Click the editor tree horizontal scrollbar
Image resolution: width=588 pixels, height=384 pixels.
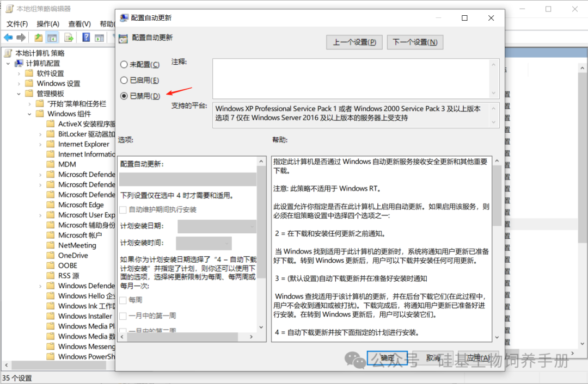click(x=60, y=364)
